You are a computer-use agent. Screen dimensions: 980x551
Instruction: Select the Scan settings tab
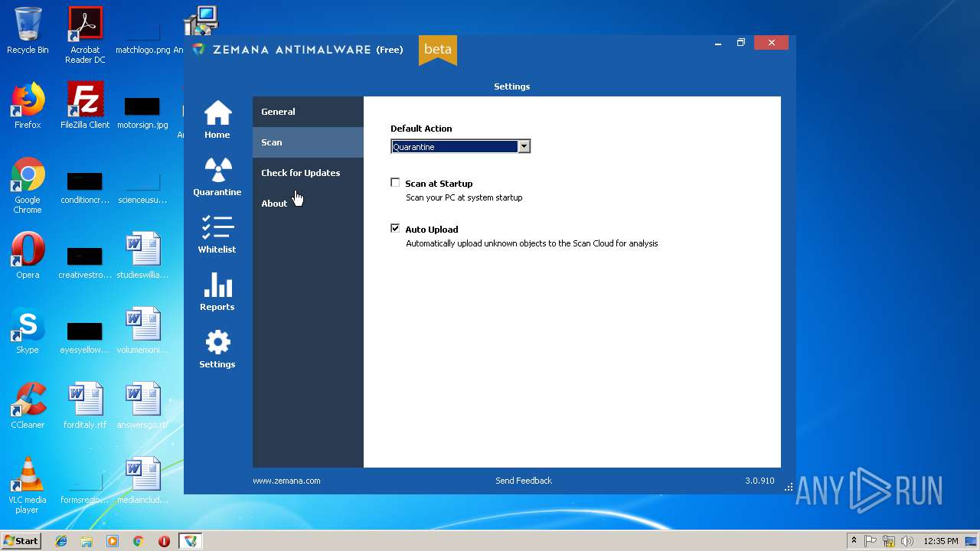[308, 142]
